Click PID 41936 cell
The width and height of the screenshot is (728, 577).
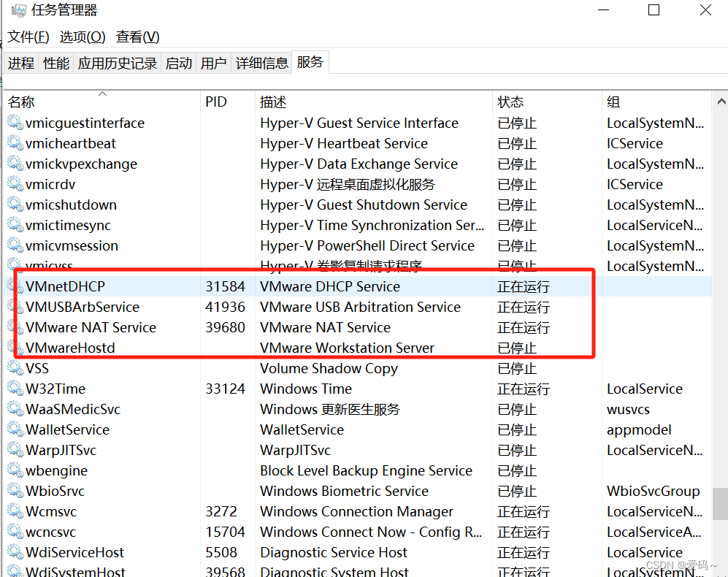225,307
